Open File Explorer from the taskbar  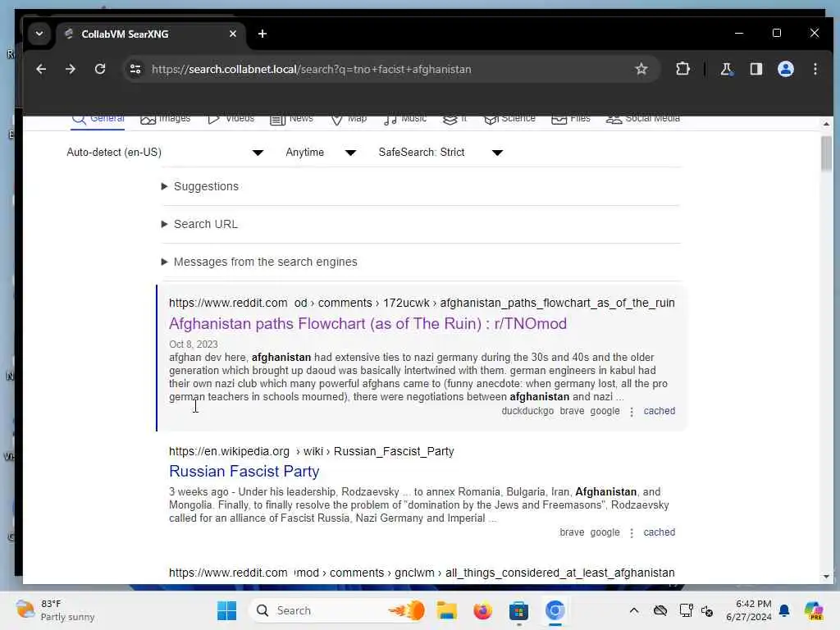click(x=446, y=610)
